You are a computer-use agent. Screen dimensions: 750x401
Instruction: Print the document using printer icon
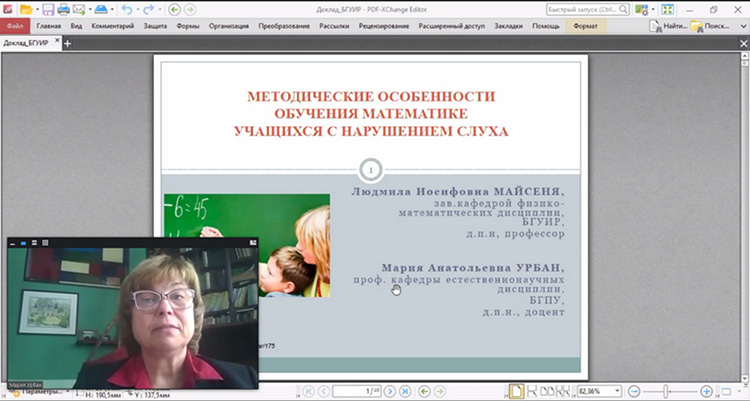[64, 9]
